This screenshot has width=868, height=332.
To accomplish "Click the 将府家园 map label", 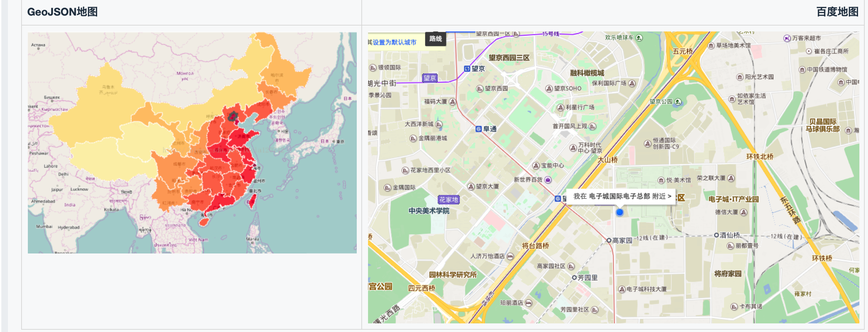I will click(x=727, y=274).
